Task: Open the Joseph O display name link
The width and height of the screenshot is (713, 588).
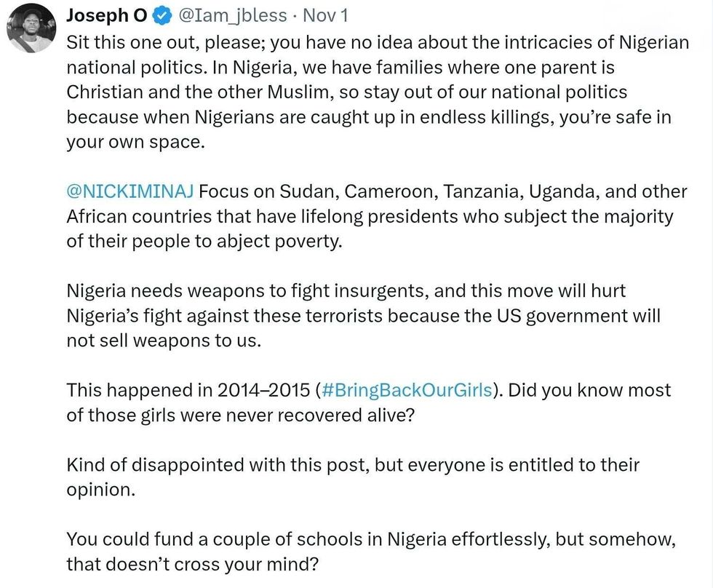Action: (106, 15)
